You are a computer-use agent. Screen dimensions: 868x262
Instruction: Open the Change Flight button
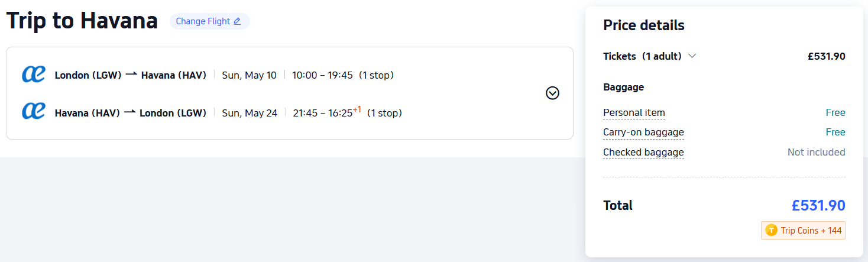(209, 21)
